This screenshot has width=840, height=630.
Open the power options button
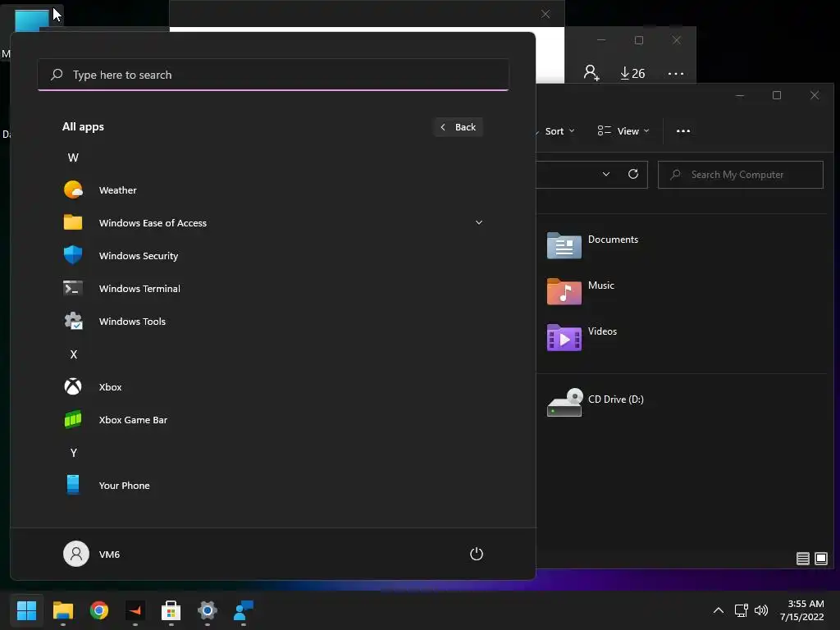click(x=477, y=554)
